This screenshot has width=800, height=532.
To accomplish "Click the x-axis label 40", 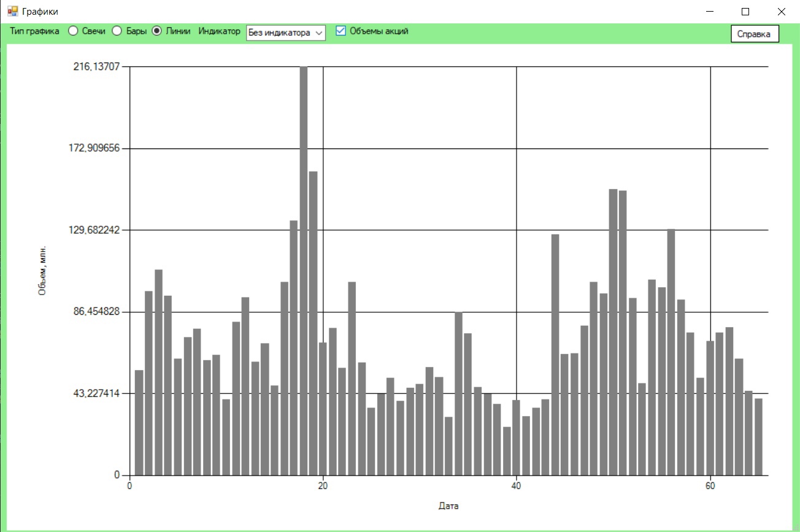I will pos(517,485).
